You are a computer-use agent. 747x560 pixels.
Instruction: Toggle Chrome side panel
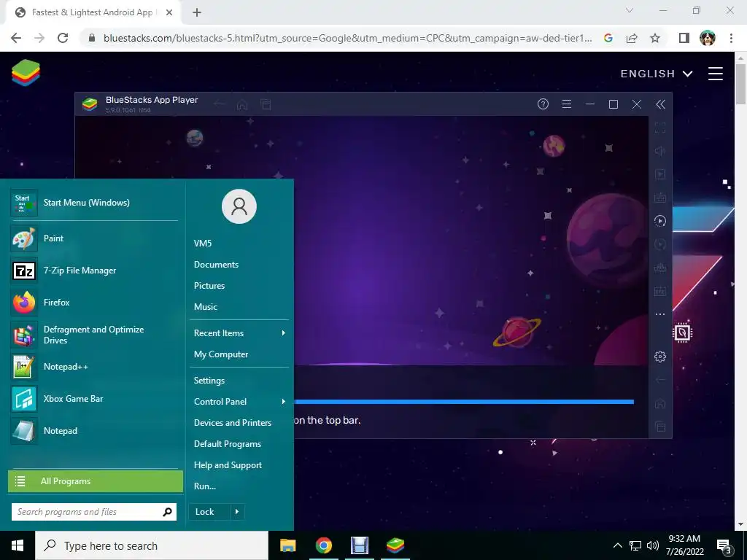(684, 38)
